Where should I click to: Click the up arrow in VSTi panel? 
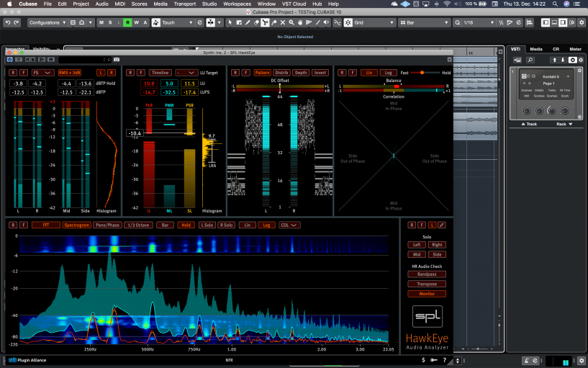554,60
